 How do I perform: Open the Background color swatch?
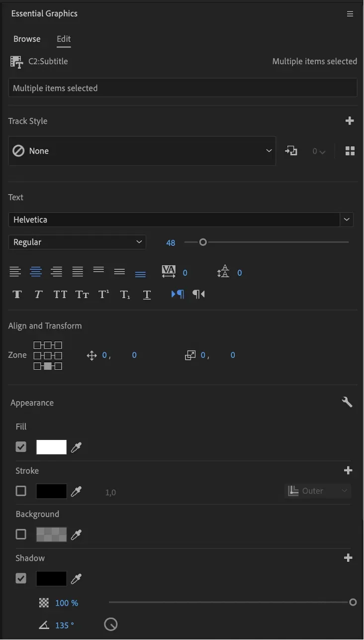click(x=51, y=534)
